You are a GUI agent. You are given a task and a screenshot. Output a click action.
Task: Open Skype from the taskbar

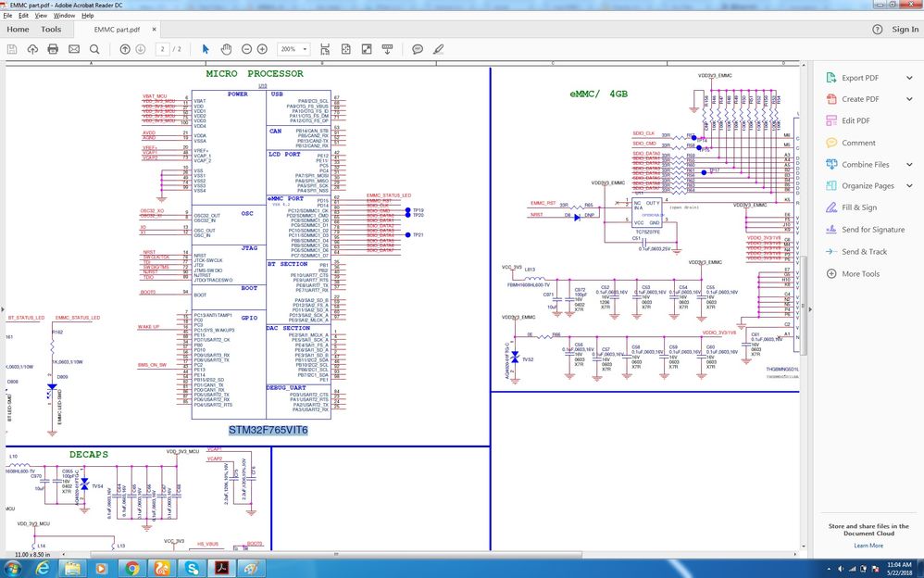[x=192, y=569]
